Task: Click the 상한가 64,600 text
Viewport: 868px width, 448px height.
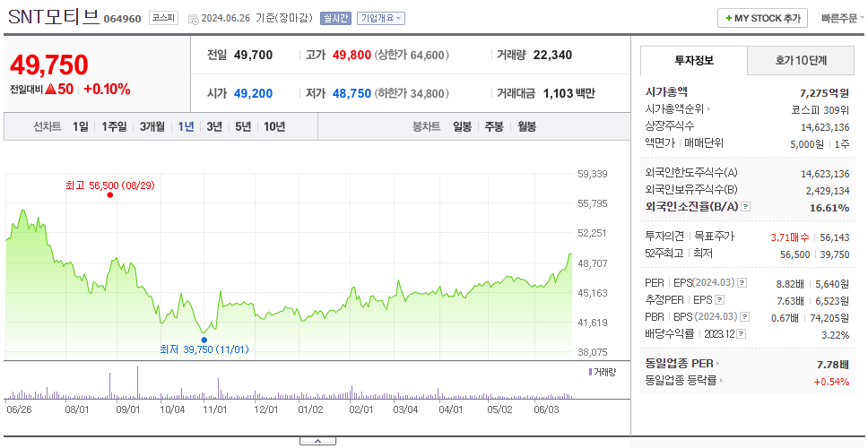Action: tap(412, 56)
